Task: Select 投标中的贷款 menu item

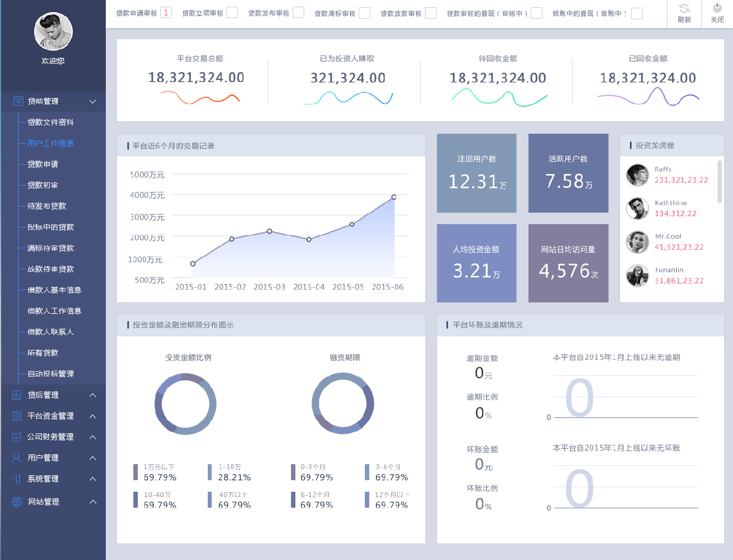Action: (51, 227)
